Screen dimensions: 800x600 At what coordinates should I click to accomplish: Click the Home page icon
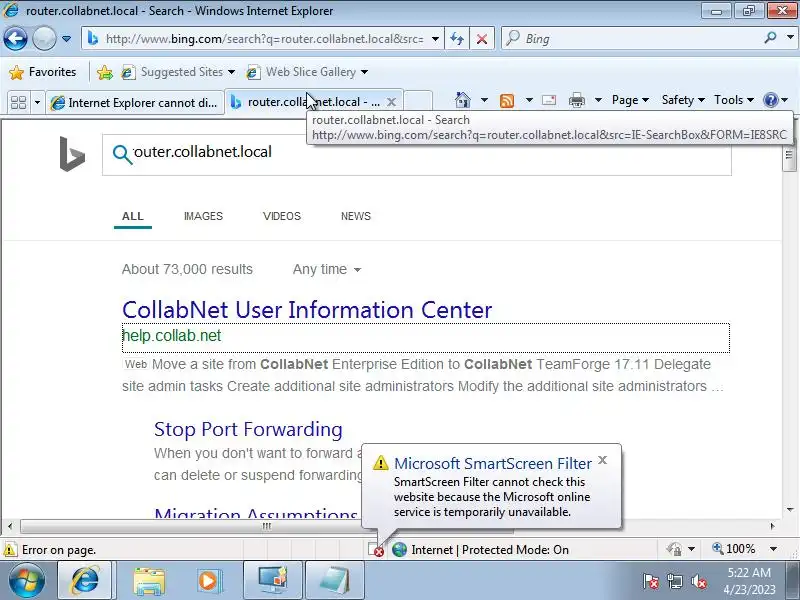[x=463, y=100]
